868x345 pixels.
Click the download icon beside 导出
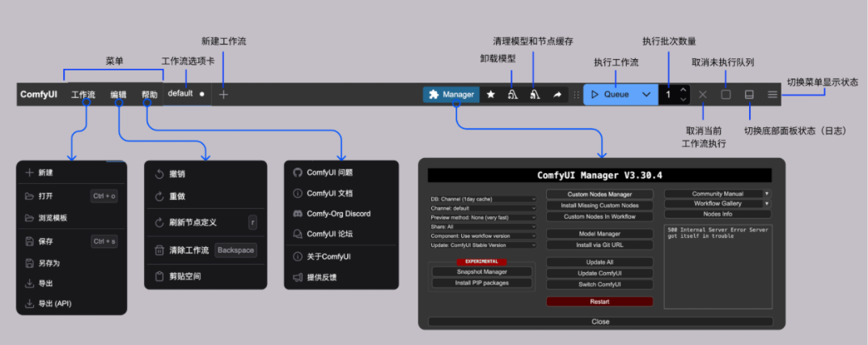click(29, 283)
